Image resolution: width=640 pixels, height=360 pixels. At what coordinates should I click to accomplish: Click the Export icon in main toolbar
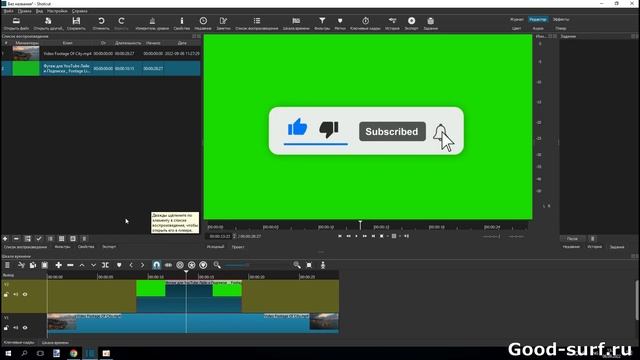point(411,21)
